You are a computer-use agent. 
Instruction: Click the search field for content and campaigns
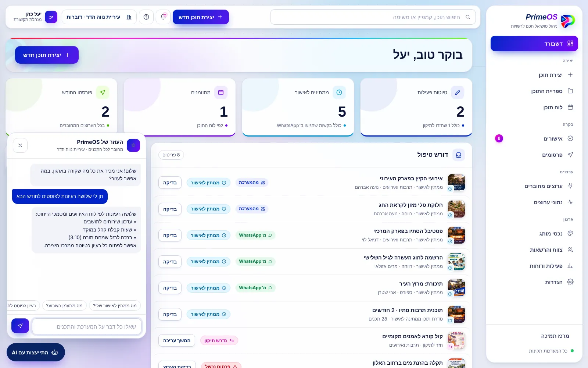pyautogui.click(x=373, y=17)
